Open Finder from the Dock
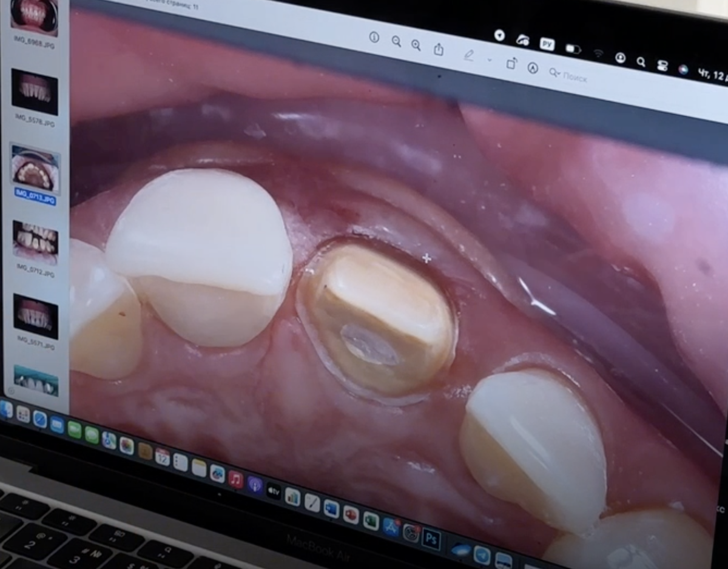The width and height of the screenshot is (728, 569). point(5,409)
